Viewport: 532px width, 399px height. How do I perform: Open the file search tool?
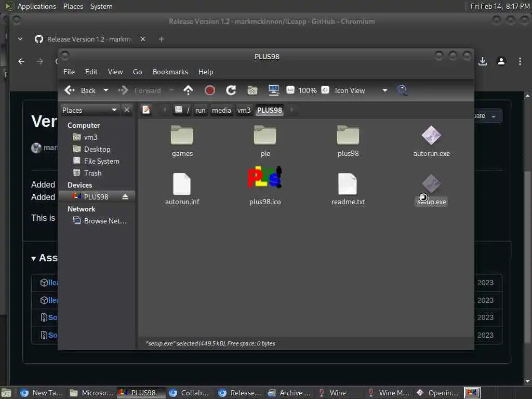point(402,90)
